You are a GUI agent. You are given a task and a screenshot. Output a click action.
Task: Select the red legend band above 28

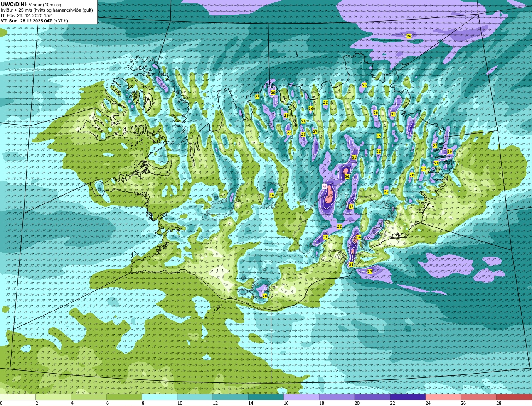[514, 397]
